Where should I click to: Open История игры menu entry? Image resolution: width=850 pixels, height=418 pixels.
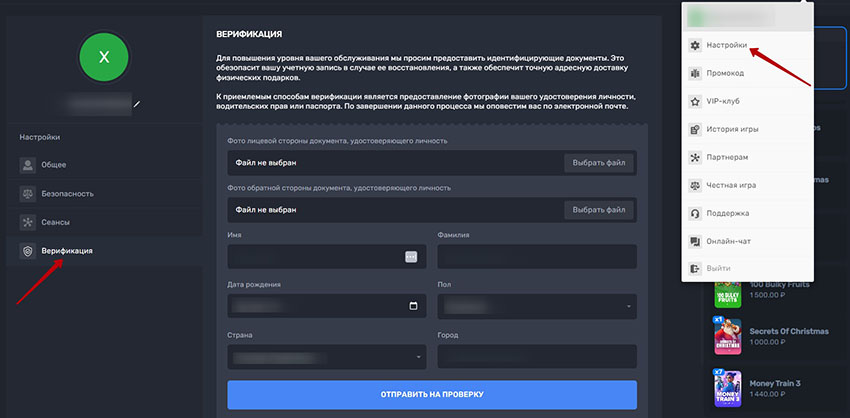pos(748,130)
